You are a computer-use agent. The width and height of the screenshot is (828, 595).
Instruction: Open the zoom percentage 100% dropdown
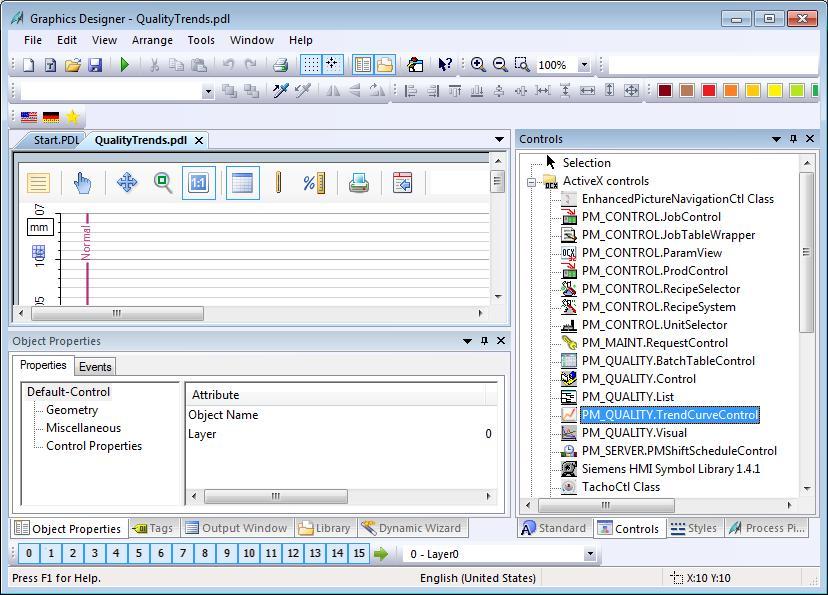point(584,65)
